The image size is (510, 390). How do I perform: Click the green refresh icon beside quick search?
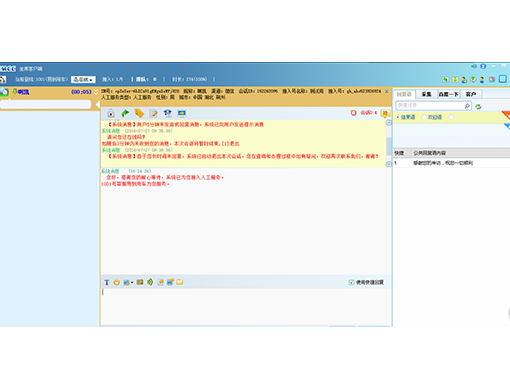478,106
